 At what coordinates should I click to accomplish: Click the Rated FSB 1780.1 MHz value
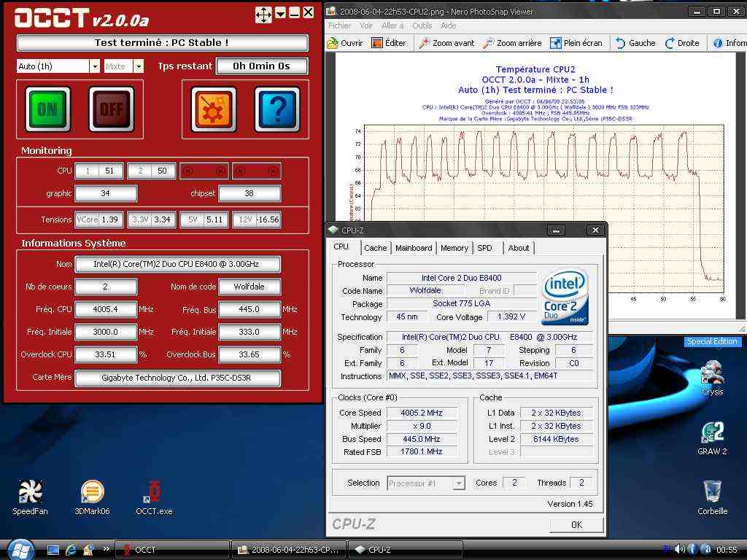click(x=422, y=452)
